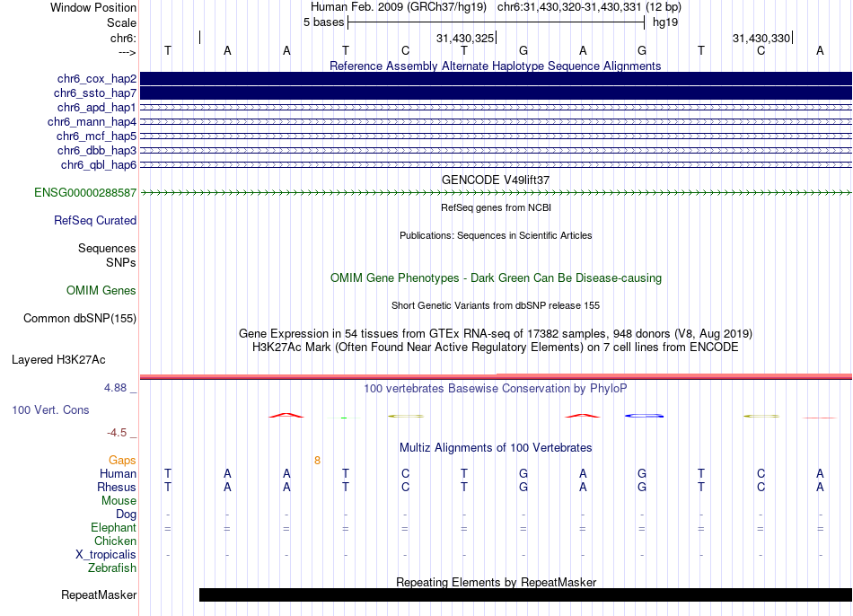This screenshot has width=853, height=616.
Task: Click the 4.88 PhyloP upper scale value
Action: coord(115,388)
